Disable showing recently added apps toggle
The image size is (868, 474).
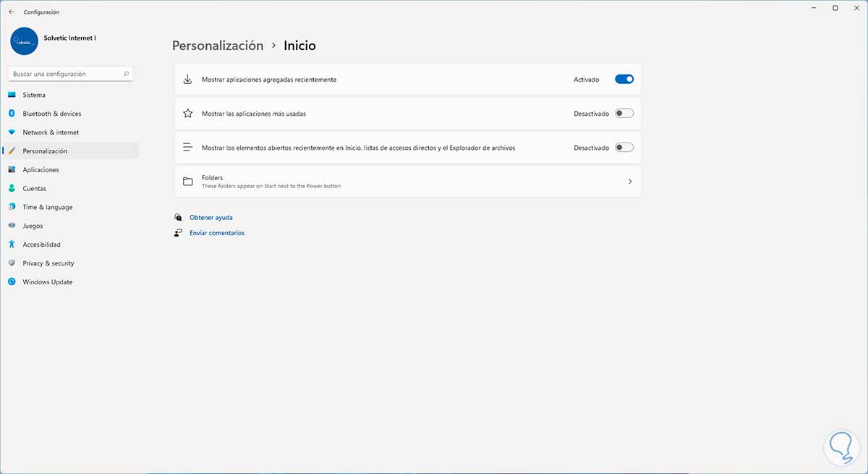pos(624,80)
